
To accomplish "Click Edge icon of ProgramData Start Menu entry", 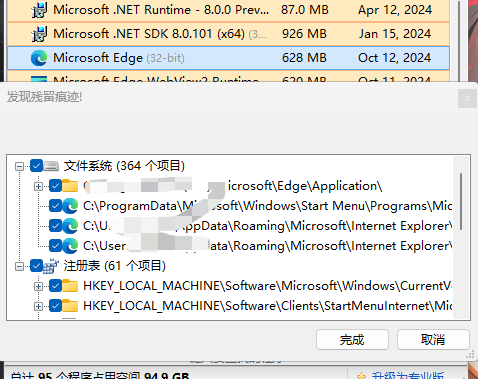I will [x=70, y=206].
